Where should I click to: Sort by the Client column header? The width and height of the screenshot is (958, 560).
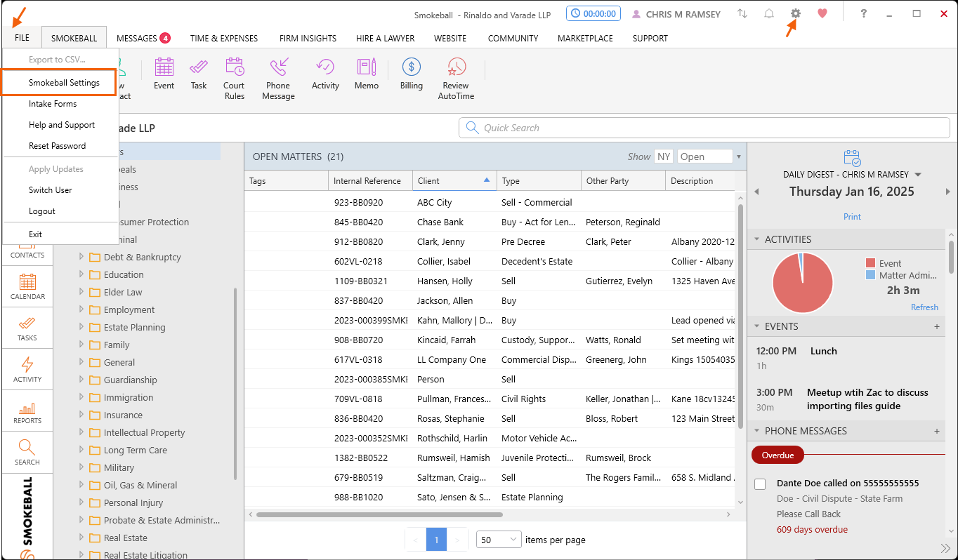coord(454,180)
